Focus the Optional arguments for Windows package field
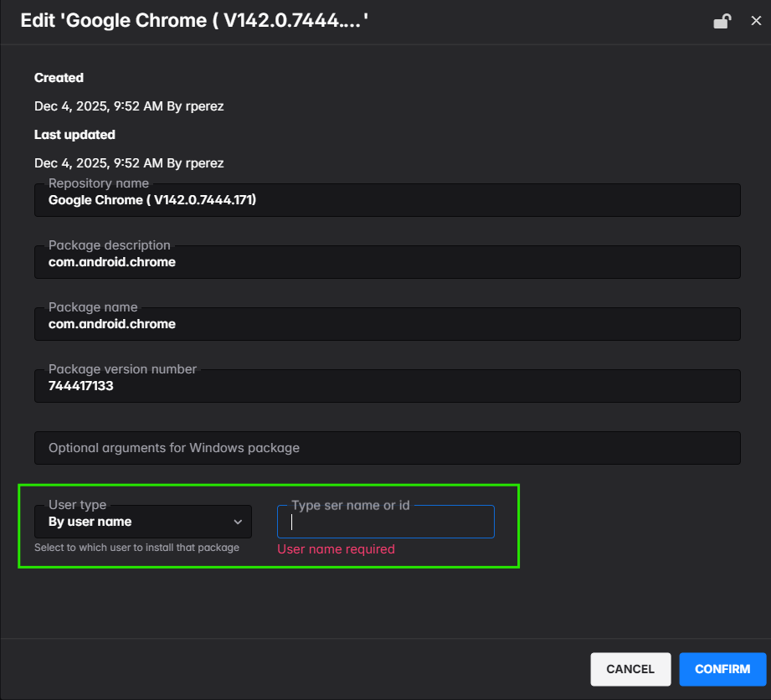The height and width of the screenshot is (700, 771). click(388, 448)
